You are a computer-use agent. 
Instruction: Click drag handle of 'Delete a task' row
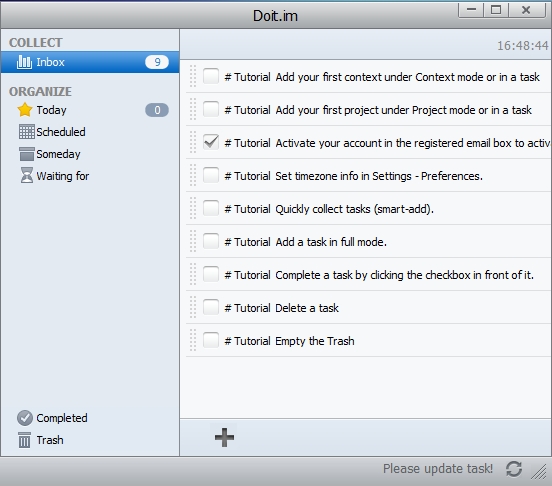[x=193, y=307]
